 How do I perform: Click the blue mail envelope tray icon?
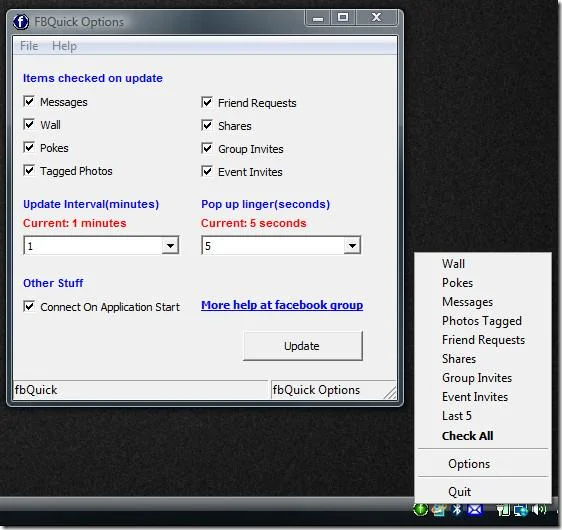[475, 509]
